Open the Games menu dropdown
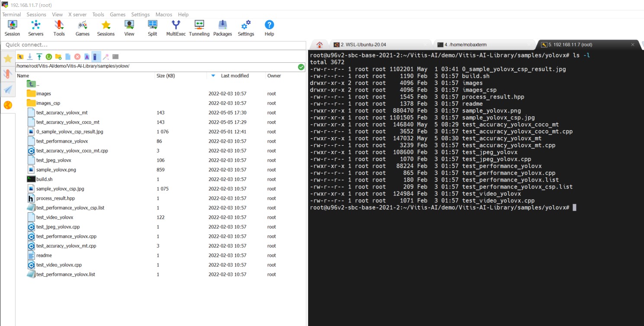 pyautogui.click(x=117, y=14)
